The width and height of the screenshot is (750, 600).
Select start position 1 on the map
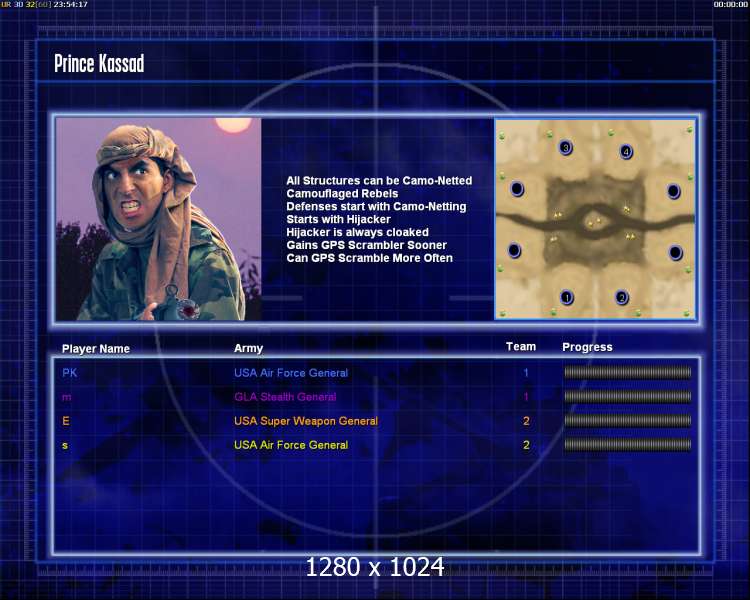pos(566,298)
